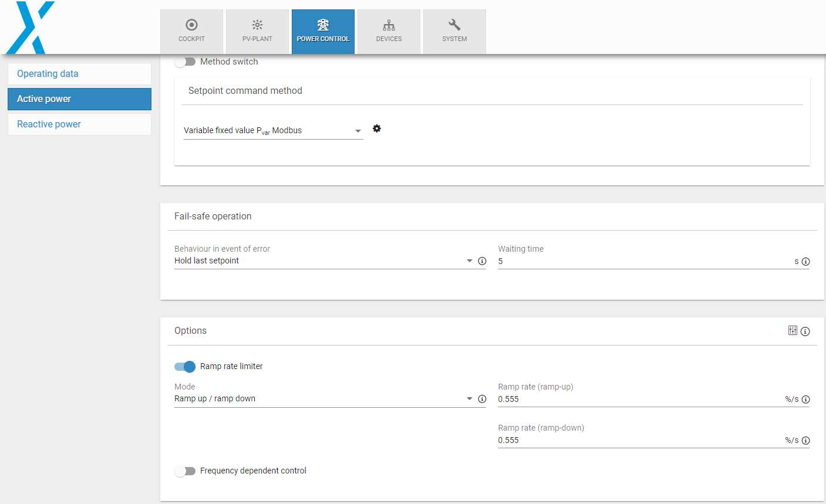The height and width of the screenshot is (504, 826).
Task: Open the Setpoint command method dropdown
Action: pyautogui.click(x=273, y=131)
